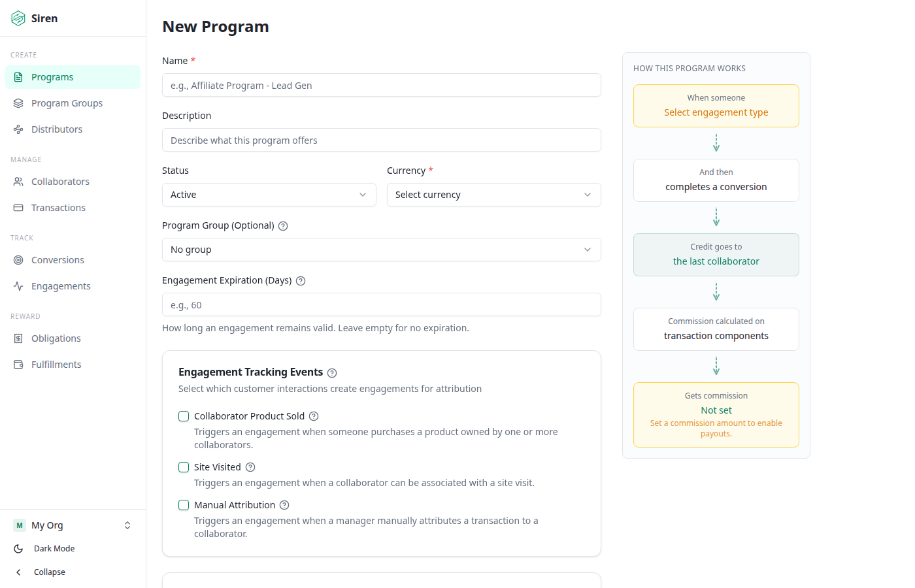Open the Status dropdown showing Active
The height and width of the screenshot is (588, 915).
[x=269, y=195]
